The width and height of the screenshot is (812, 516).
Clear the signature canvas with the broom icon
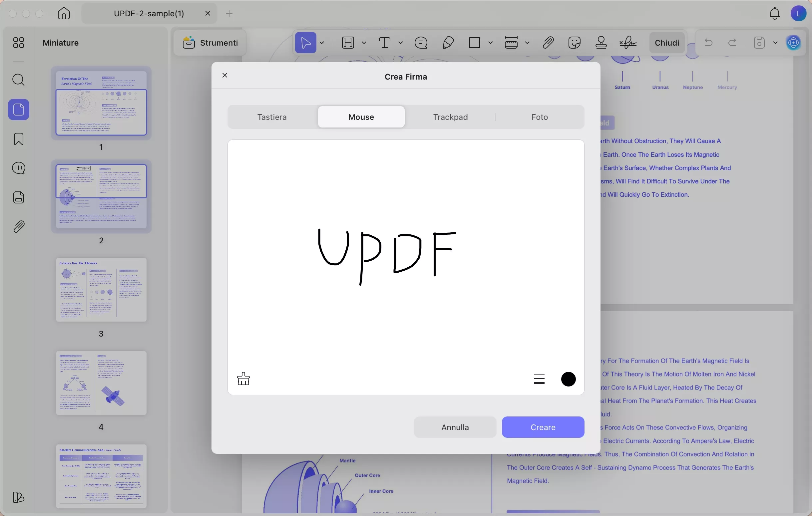pyautogui.click(x=243, y=379)
